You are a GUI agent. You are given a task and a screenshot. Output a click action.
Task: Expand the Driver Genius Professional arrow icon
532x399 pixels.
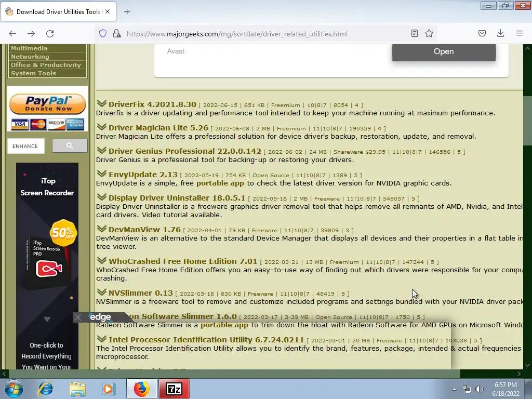click(x=101, y=150)
